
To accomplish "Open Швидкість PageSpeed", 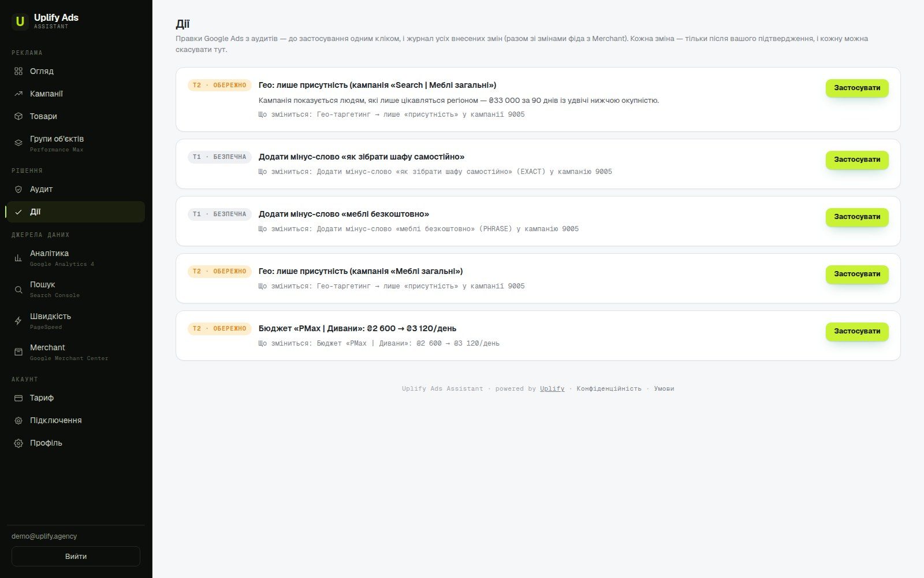I will click(76, 321).
